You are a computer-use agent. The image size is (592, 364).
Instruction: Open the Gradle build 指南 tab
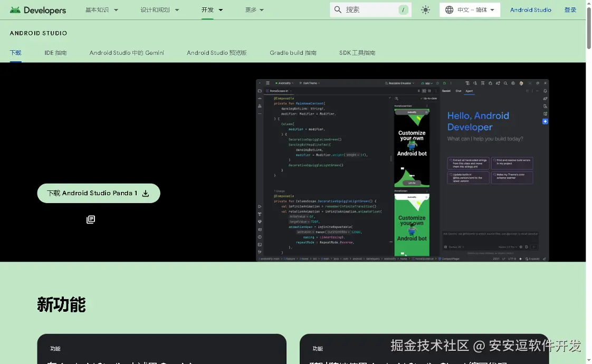pyautogui.click(x=293, y=53)
